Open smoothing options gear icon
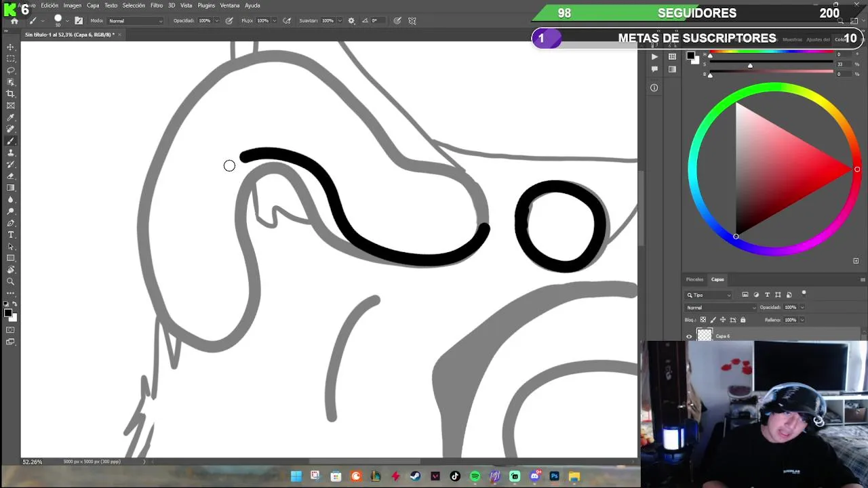Image resolution: width=868 pixels, height=488 pixels. pos(351,21)
